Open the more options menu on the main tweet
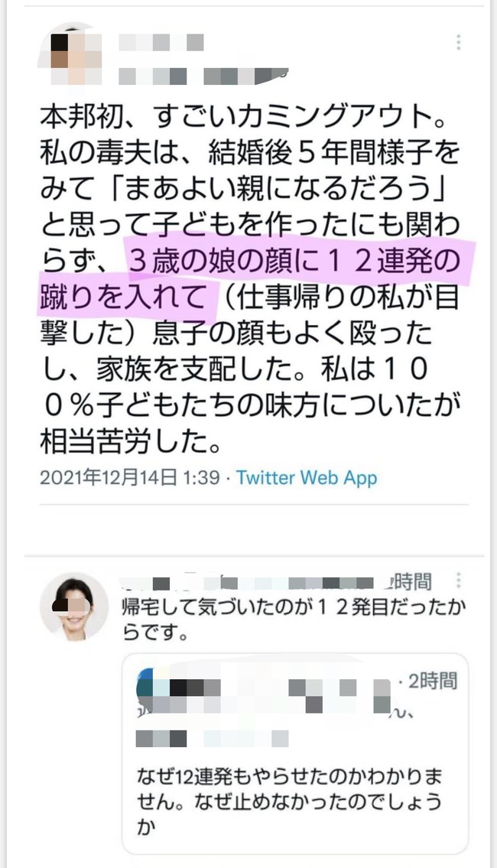The image size is (497, 868). click(458, 43)
